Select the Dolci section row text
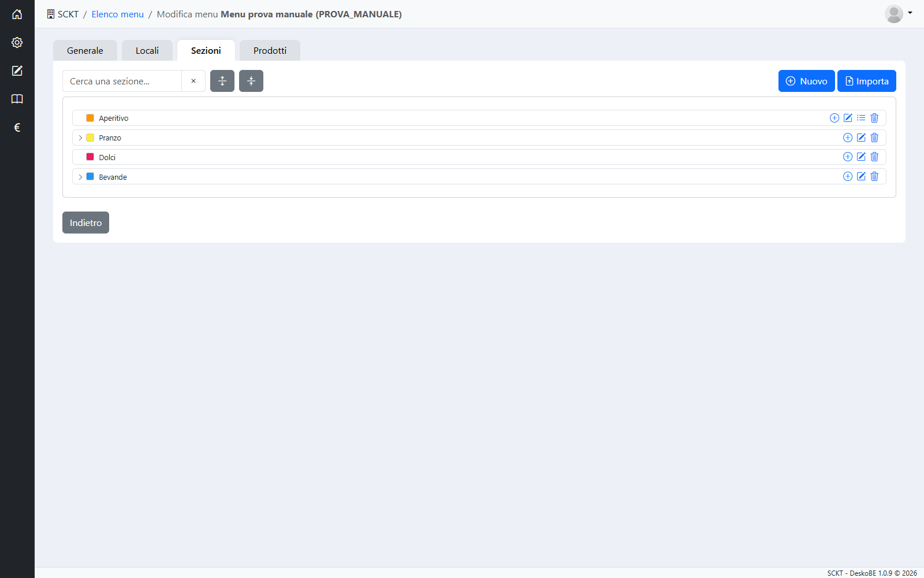This screenshot has width=924, height=578. pos(107,157)
